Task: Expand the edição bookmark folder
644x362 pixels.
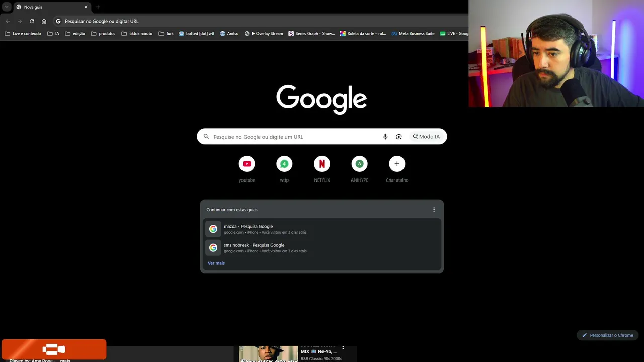Action: pos(75,34)
